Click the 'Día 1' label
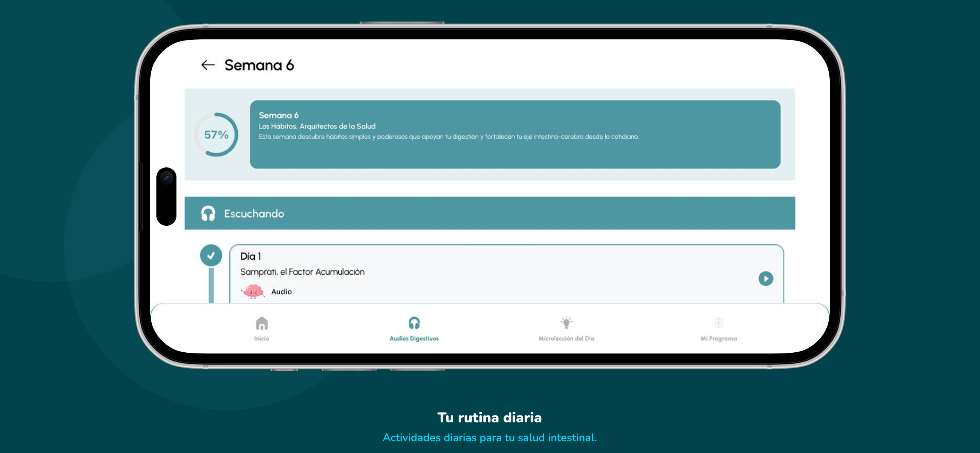 pos(250,256)
